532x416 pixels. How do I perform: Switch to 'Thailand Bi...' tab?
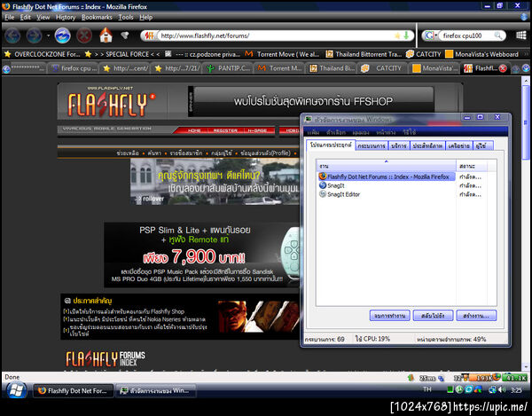click(332, 68)
